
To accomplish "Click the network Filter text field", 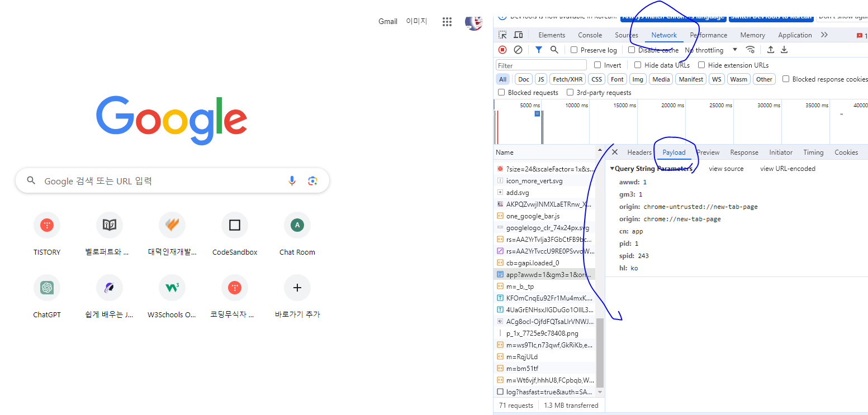I will pyautogui.click(x=541, y=65).
